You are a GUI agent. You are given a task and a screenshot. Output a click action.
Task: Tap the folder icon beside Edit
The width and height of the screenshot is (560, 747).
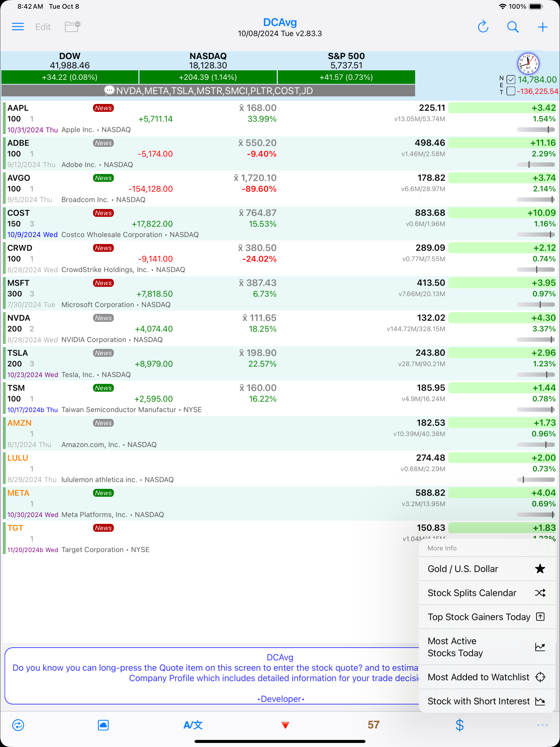coord(72,27)
